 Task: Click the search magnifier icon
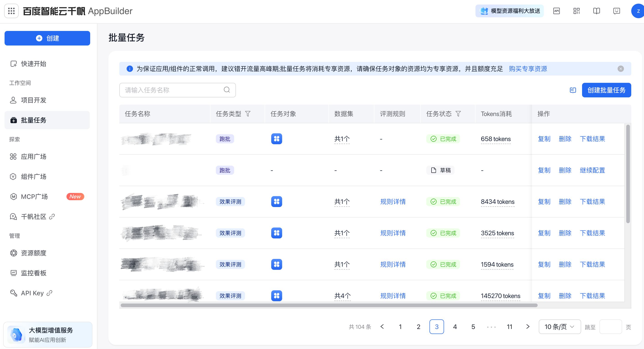coord(227,90)
